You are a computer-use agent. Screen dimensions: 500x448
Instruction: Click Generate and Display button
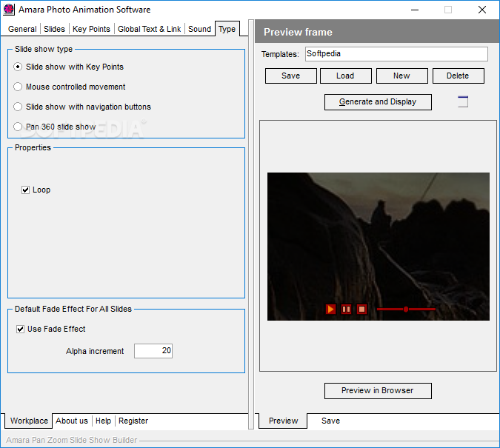[378, 102]
